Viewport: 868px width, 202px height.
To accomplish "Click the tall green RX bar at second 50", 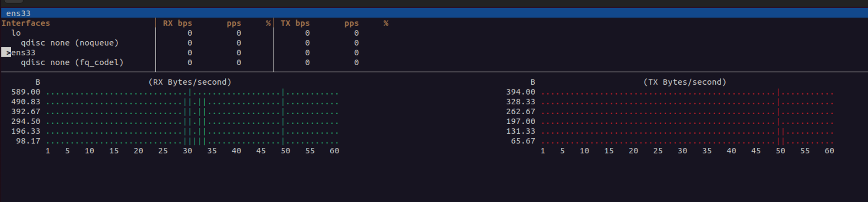I will pyautogui.click(x=283, y=116).
